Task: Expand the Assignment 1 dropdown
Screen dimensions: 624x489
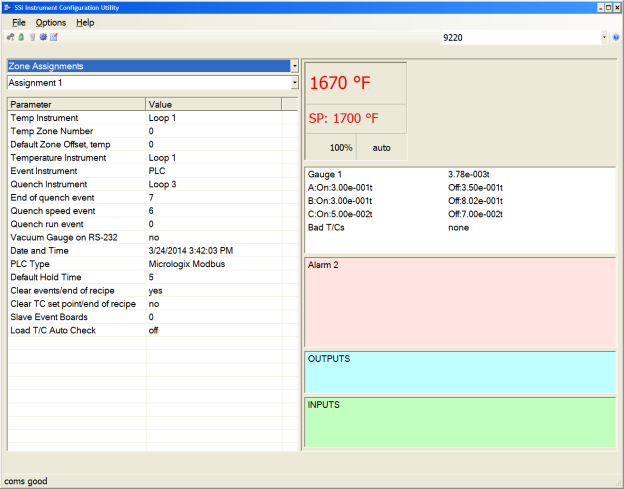Action: coord(294,83)
